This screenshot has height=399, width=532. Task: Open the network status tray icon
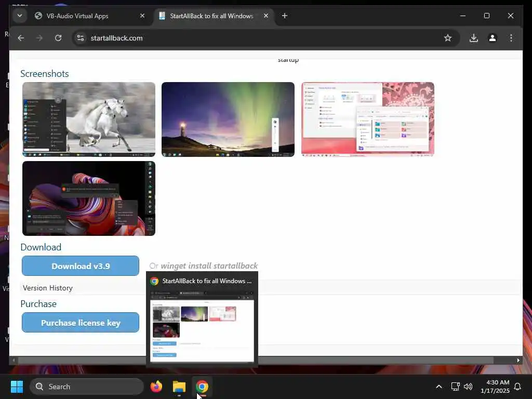coord(455,387)
